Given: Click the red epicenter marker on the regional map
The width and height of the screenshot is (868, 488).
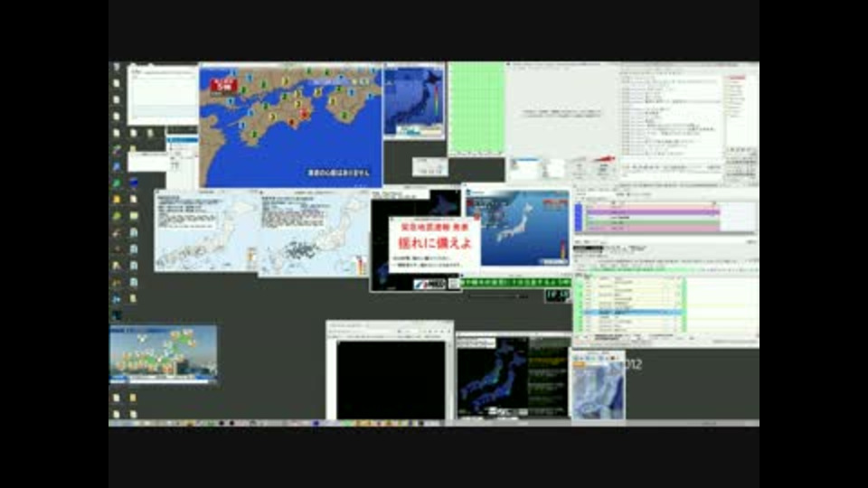Looking at the screenshot, I should coord(304,114).
